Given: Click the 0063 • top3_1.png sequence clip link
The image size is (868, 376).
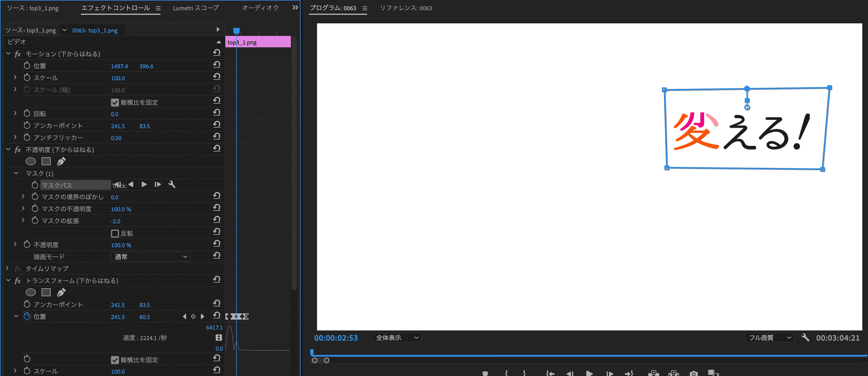Looking at the screenshot, I should click(95, 30).
